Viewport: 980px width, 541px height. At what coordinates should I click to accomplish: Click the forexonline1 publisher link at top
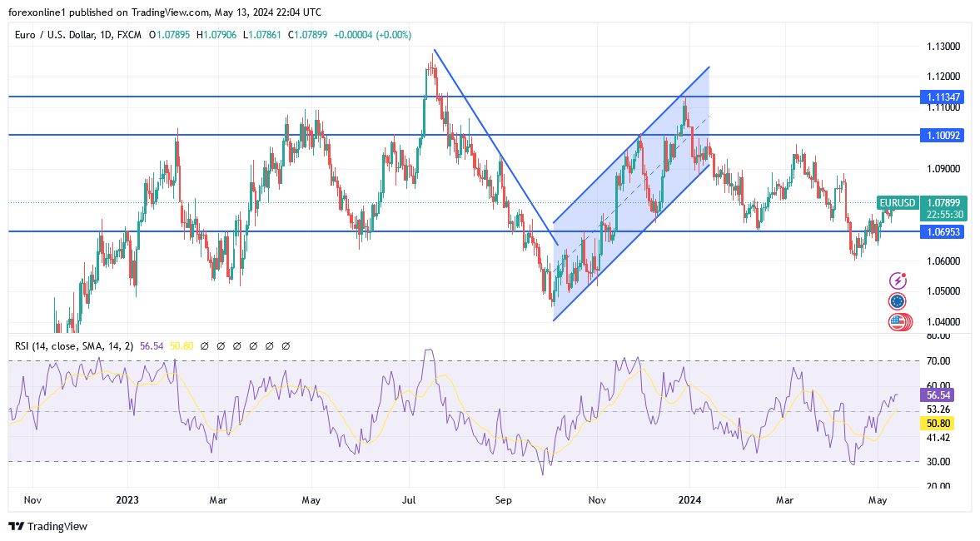32,12
